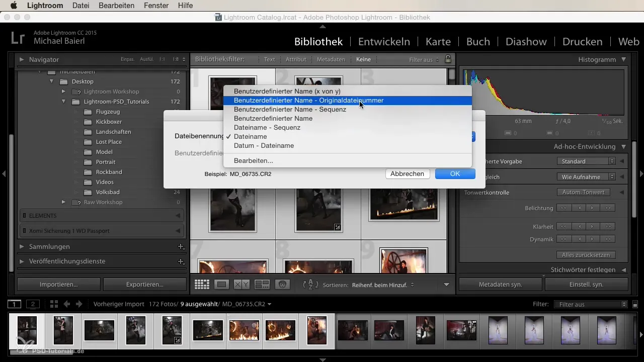This screenshot has height=362, width=644.
Task: Add a collection with Sammlungen plus
Action: pos(181,247)
